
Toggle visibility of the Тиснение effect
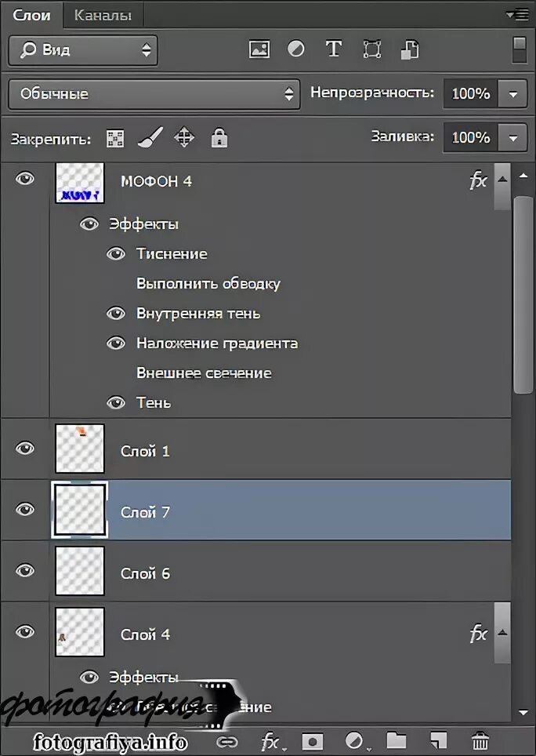pyautogui.click(x=116, y=253)
